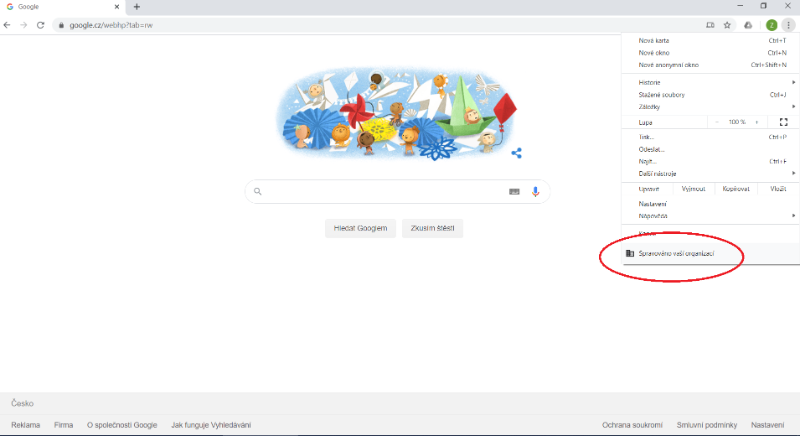
Task: Expand the Záložky submenu
Action: 710,107
